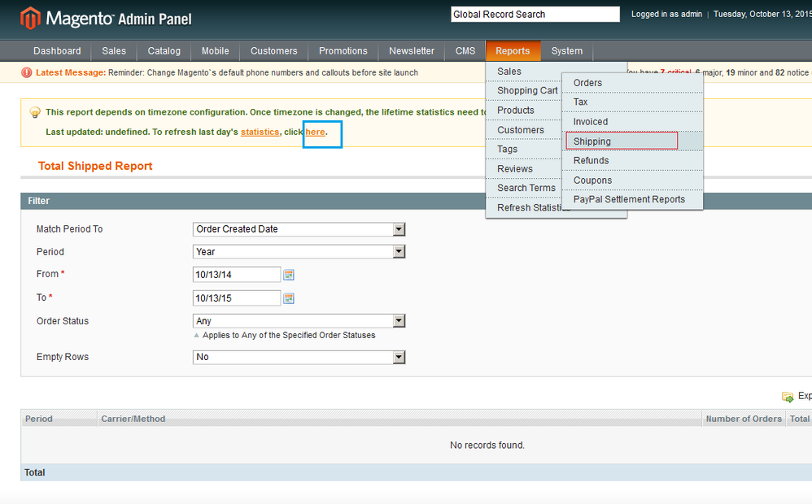
Task: Click the Total Shipped Report heading
Action: pos(95,166)
